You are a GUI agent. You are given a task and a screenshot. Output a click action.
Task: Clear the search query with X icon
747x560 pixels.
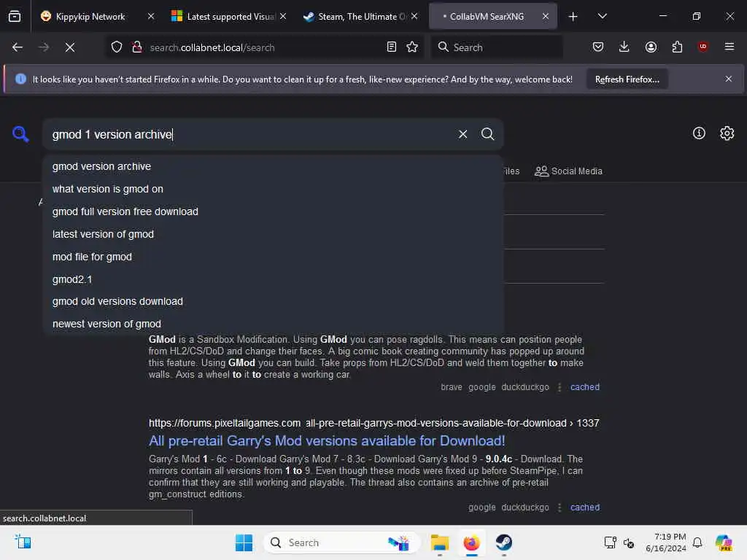click(462, 134)
